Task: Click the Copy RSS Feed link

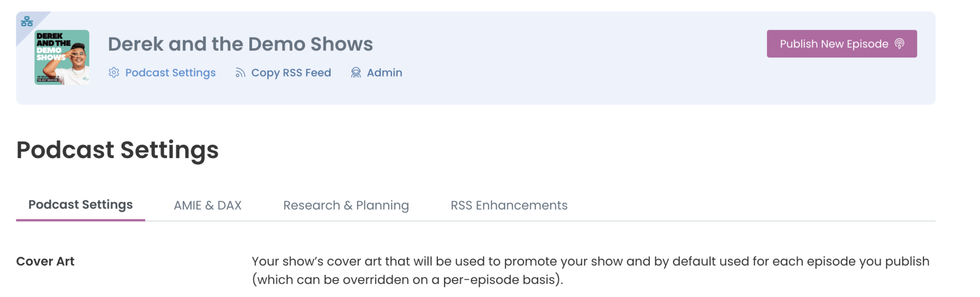Action: (x=291, y=72)
